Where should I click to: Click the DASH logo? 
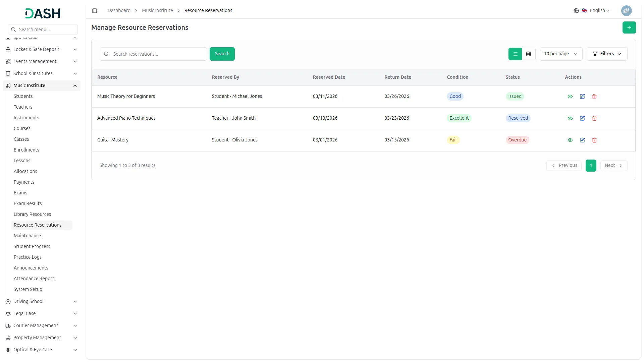(43, 13)
